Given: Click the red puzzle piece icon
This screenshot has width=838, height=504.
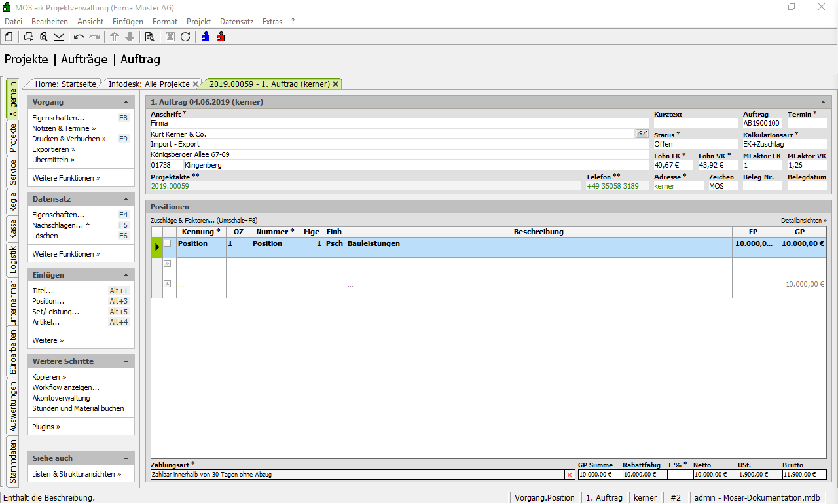Looking at the screenshot, I should pyautogui.click(x=221, y=37).
